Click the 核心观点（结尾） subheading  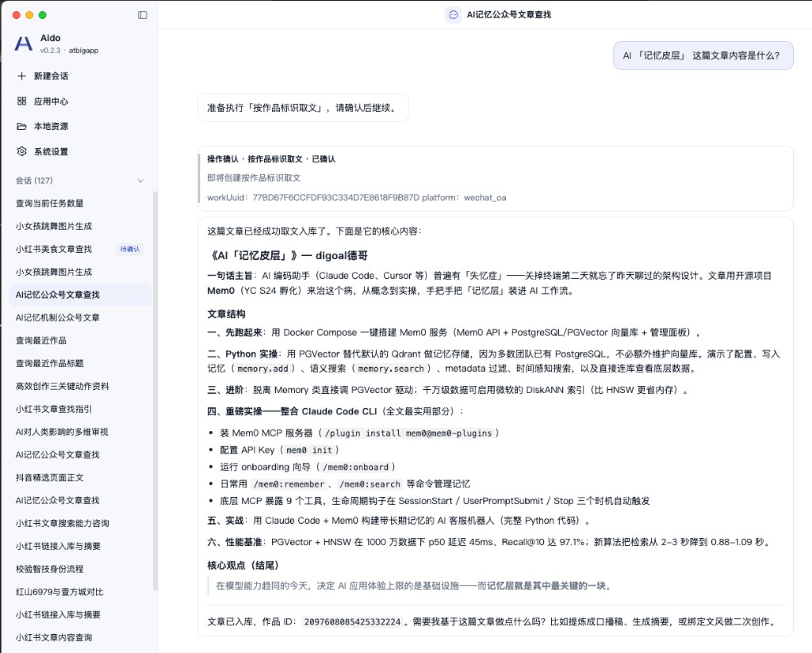point(243,566)
